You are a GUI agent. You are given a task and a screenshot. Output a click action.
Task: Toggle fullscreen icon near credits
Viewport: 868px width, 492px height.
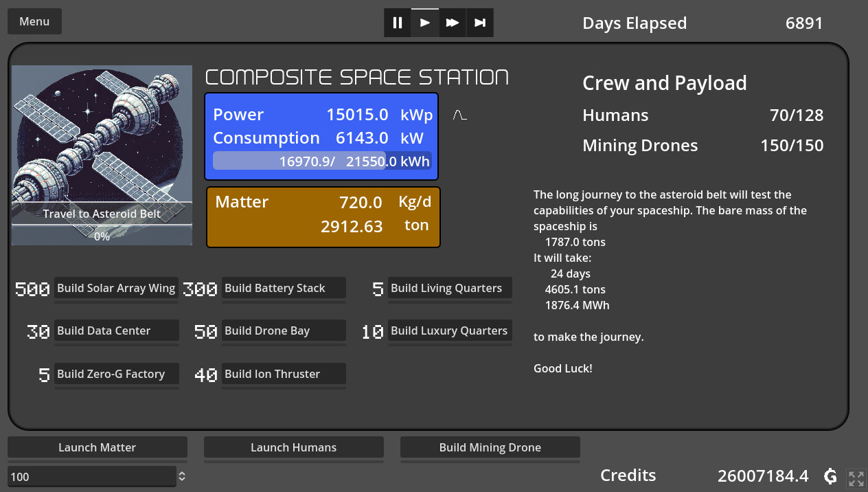coord(856,478)
